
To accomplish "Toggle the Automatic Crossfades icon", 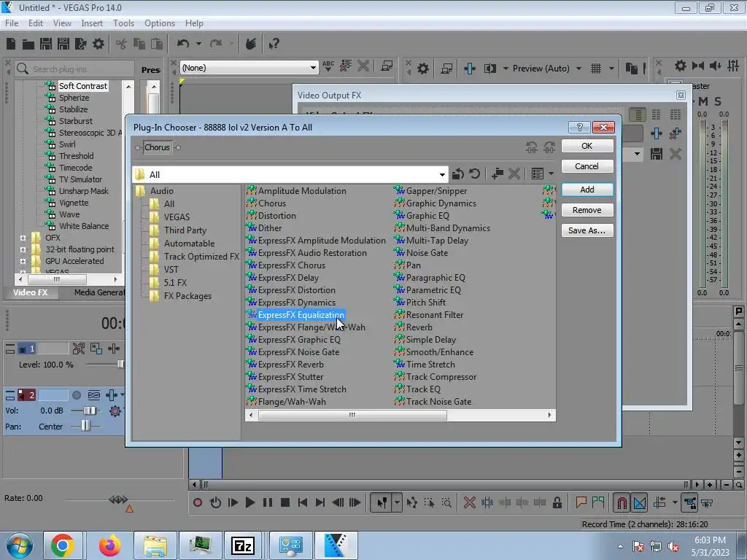I will (639, 502).
